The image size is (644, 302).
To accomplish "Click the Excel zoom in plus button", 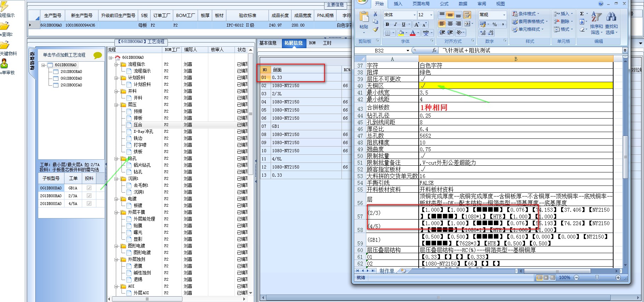I will (x=618, y=278).
